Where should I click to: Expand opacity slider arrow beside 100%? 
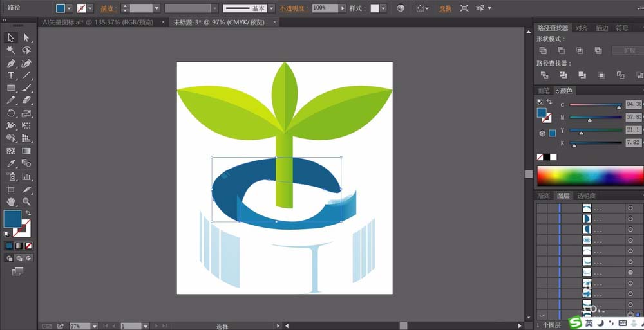coord(342,8)
